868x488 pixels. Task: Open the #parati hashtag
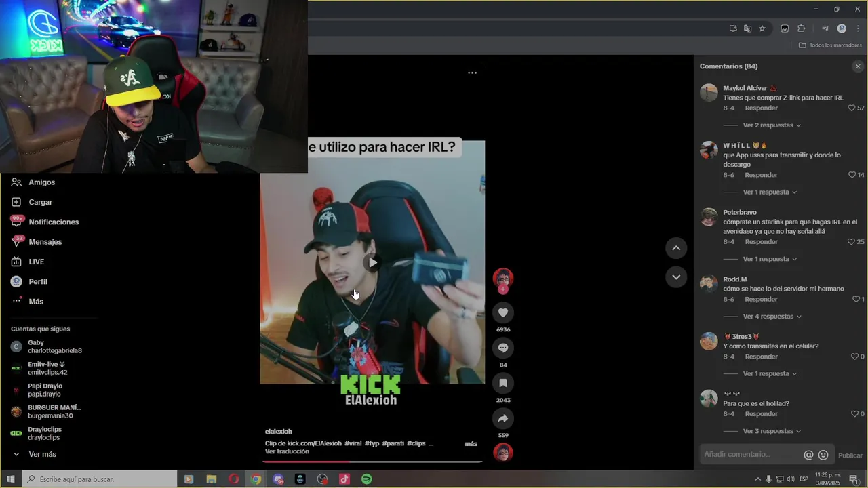tap(393, 443)
